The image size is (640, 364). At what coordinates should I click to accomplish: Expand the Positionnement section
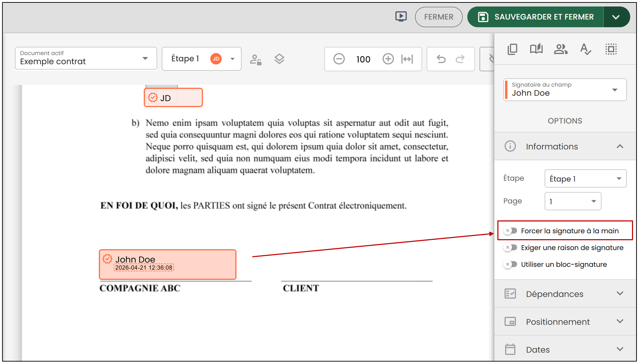(565, 322)
